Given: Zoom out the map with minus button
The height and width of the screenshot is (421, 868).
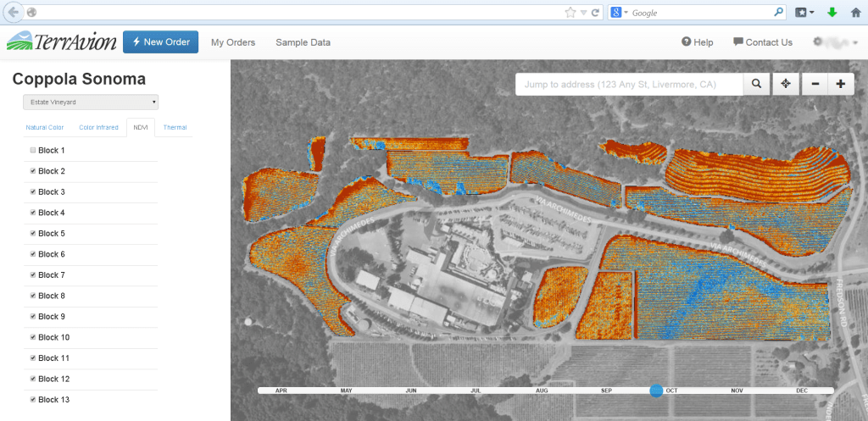Looking at the screenshot, I should coord(815,84).
